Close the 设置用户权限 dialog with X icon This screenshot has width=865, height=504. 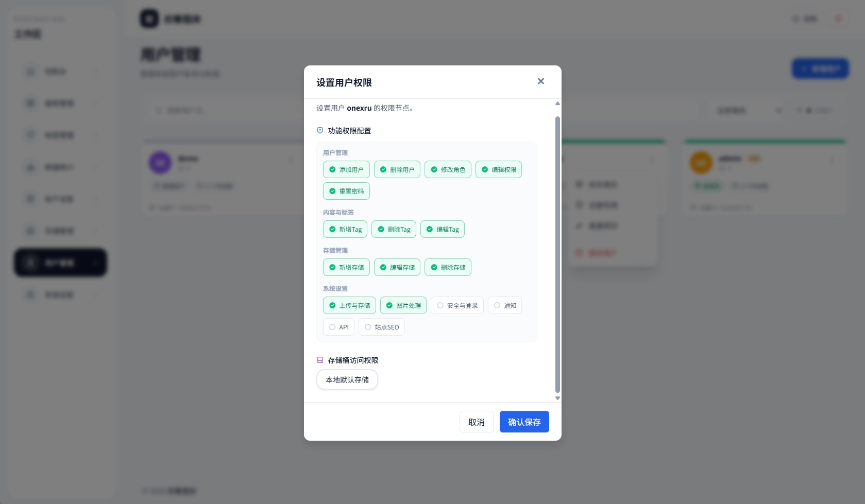(x=540, y=81)
